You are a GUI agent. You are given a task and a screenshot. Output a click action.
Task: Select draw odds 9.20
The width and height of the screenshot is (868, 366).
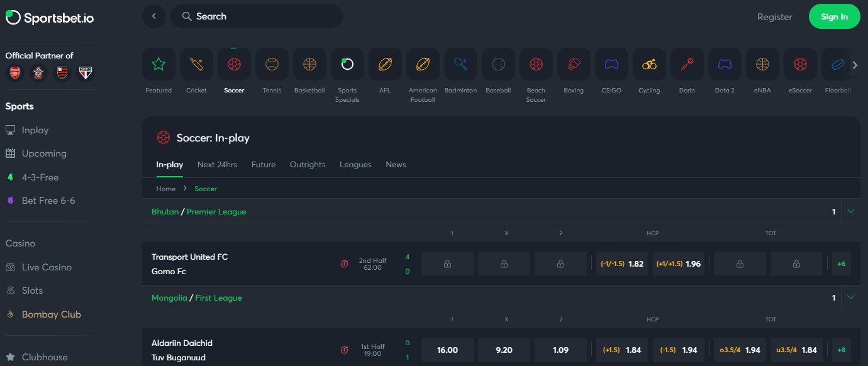tap(504, 350)
